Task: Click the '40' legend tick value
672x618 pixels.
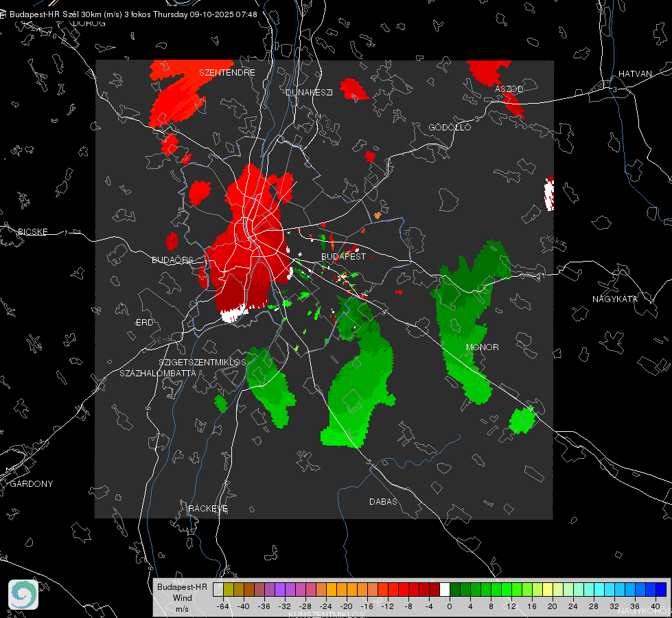Action: click(x=655, y=606)
